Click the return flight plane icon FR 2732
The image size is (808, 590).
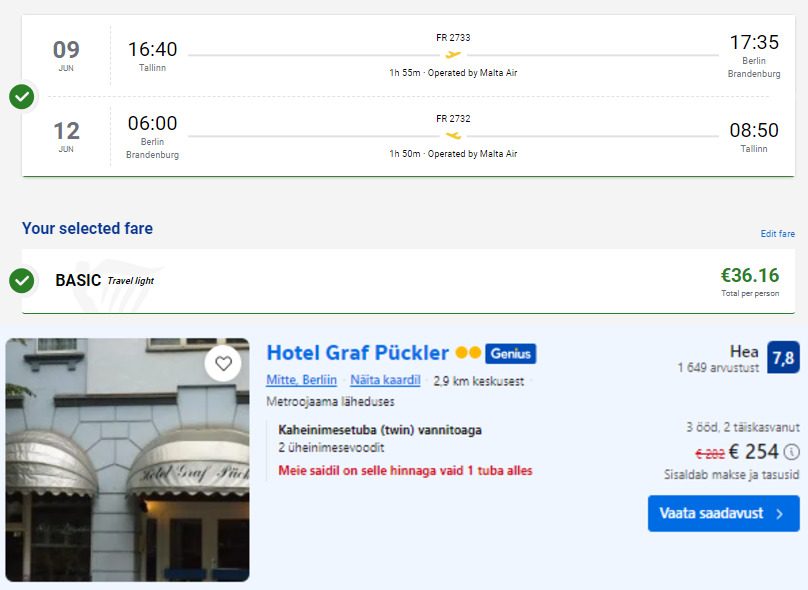[453, 136]
